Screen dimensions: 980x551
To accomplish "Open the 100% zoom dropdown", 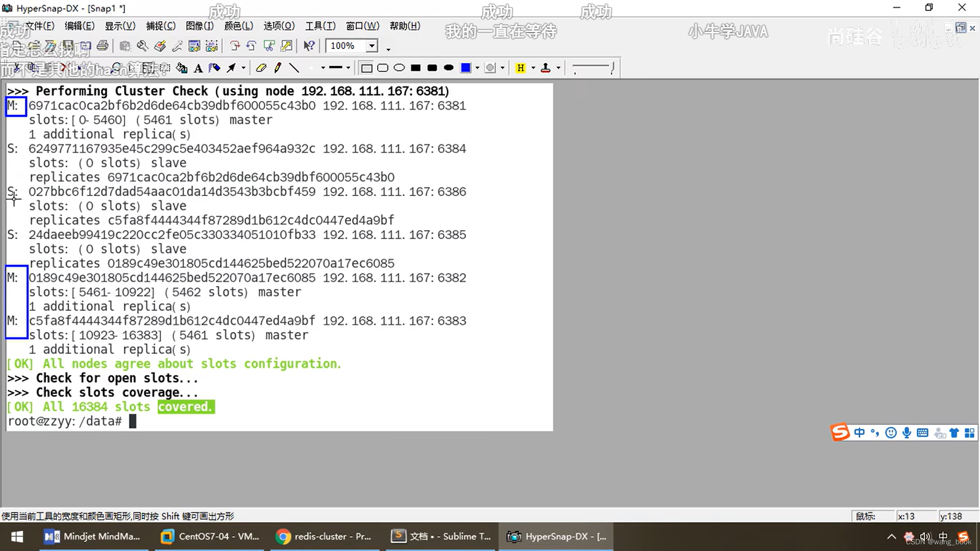I will tap(372, 46).
